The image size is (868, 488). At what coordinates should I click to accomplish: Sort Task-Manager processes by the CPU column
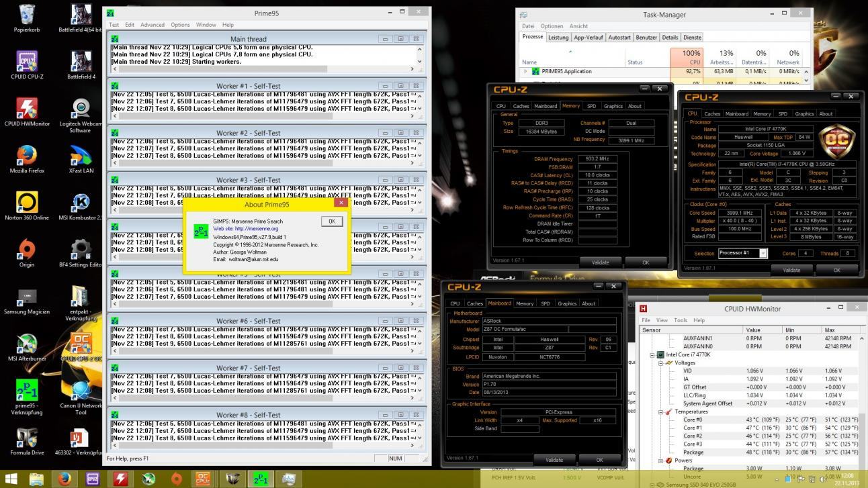pyautogui.click(x=685, y=58)
